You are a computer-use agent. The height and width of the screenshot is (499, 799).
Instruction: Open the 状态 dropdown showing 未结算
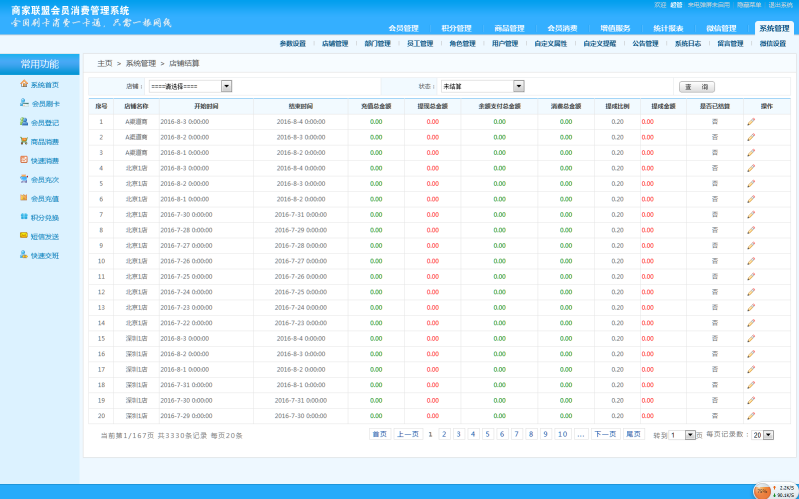coord(518,86)
